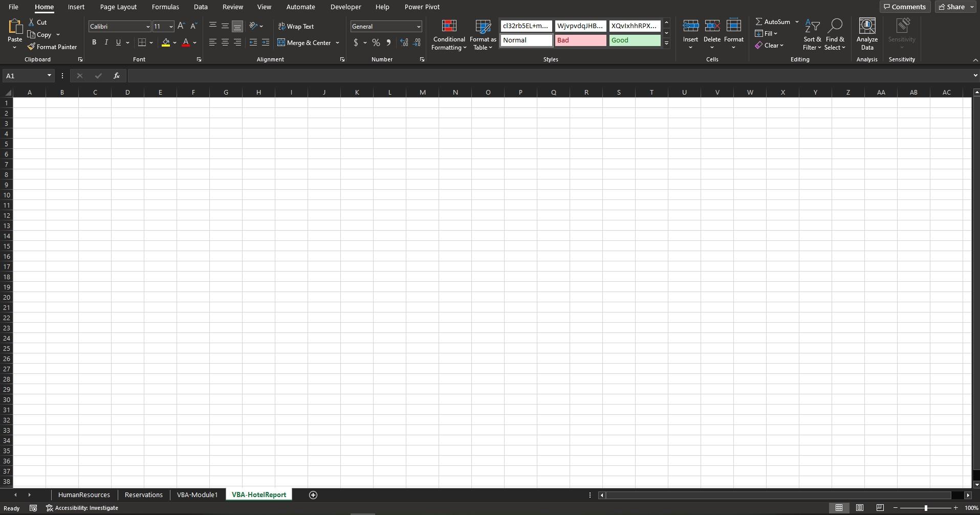
Task: Click the Insert cells icon
Action: (x=690, y=26)
